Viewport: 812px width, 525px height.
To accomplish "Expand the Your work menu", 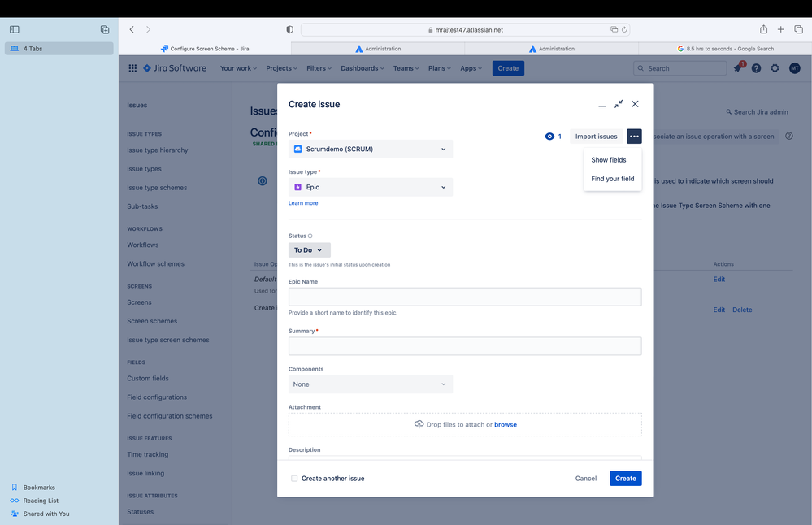I will (238, 68).
